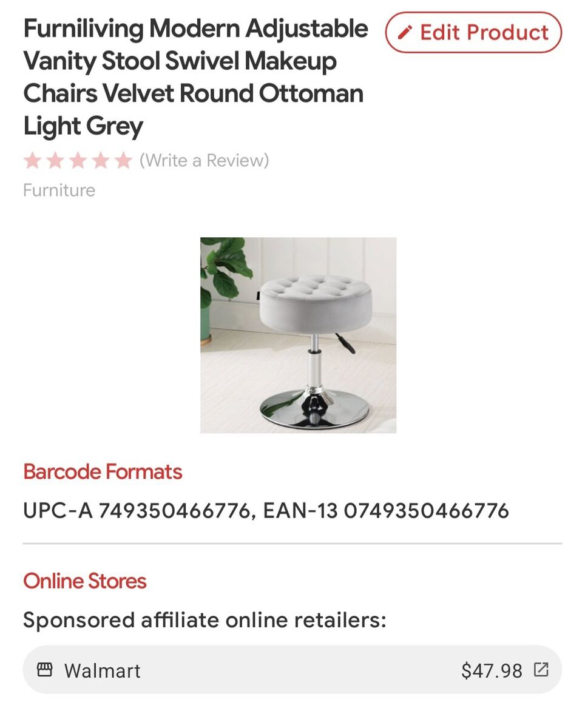Open the Write a Review link
This screenshot has width=585, height=728.
204,161
